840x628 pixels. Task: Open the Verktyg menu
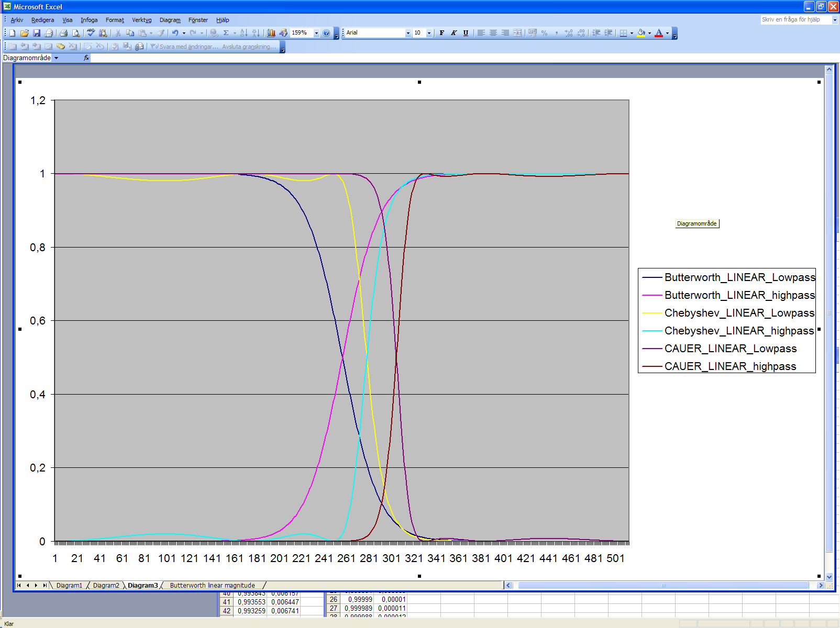141,20
